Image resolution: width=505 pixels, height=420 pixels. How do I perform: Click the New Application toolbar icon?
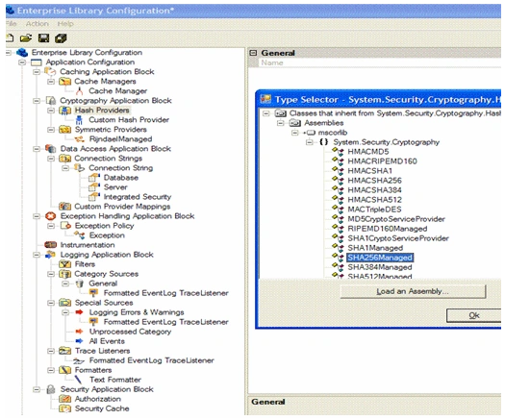coord(10,38)
